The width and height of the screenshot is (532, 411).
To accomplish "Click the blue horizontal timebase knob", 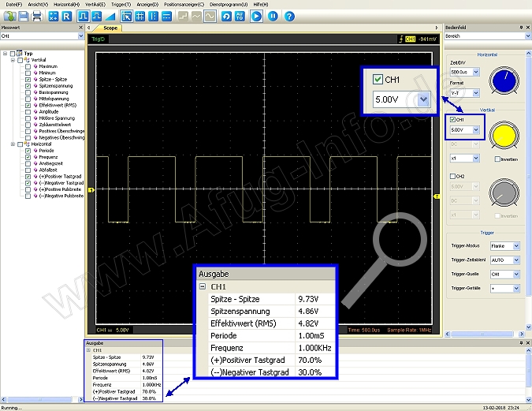I will click(504, 80).
